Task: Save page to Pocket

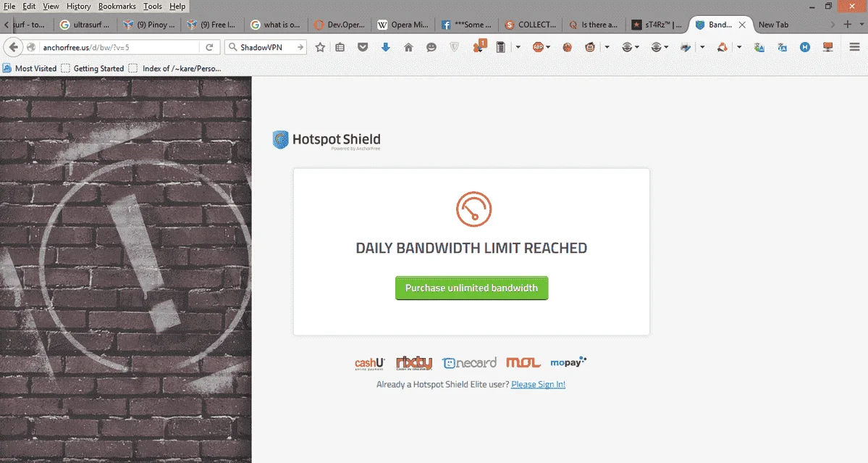Action: 363,48
